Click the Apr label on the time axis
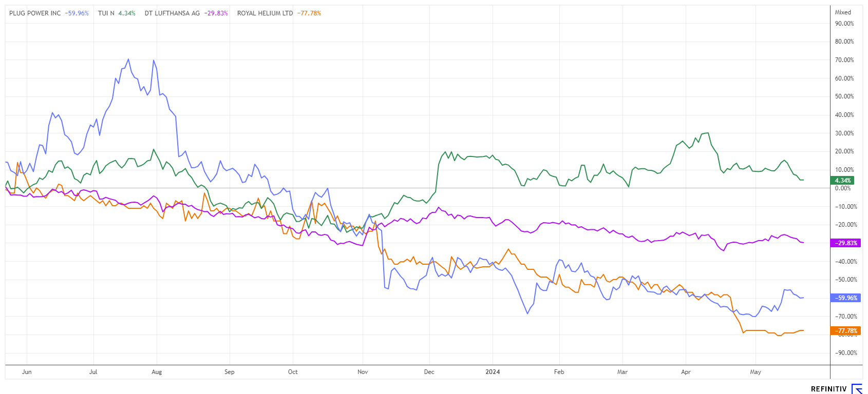Viewport: 868px width, 394px height. click(686, 372)
